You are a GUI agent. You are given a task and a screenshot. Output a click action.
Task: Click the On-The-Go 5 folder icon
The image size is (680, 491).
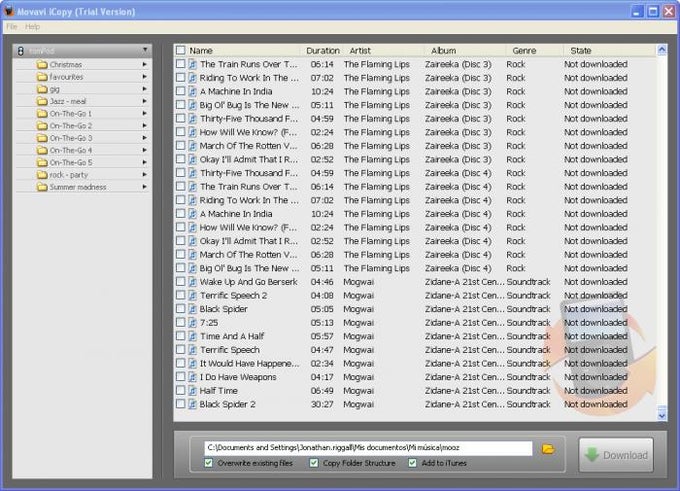click(42, 163)
